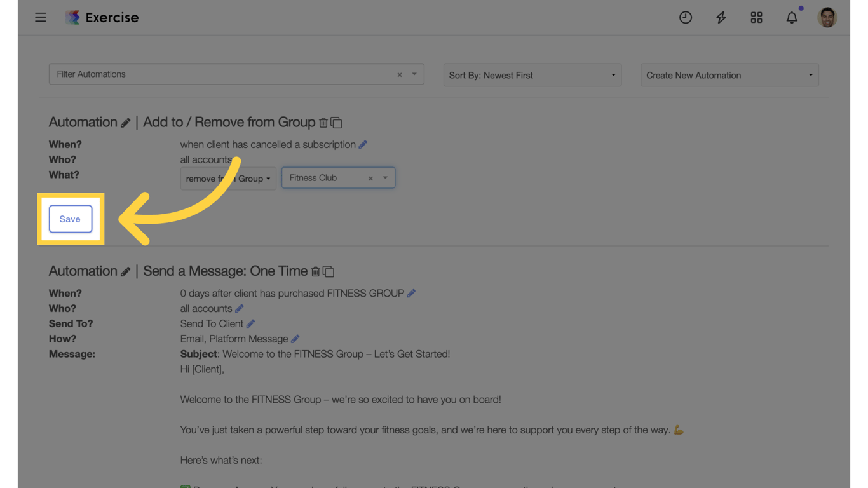The height and width of the screenshot is (488, 868).
Task: Expand the Fitness Club group dropdown arrow
Action: 385,178
